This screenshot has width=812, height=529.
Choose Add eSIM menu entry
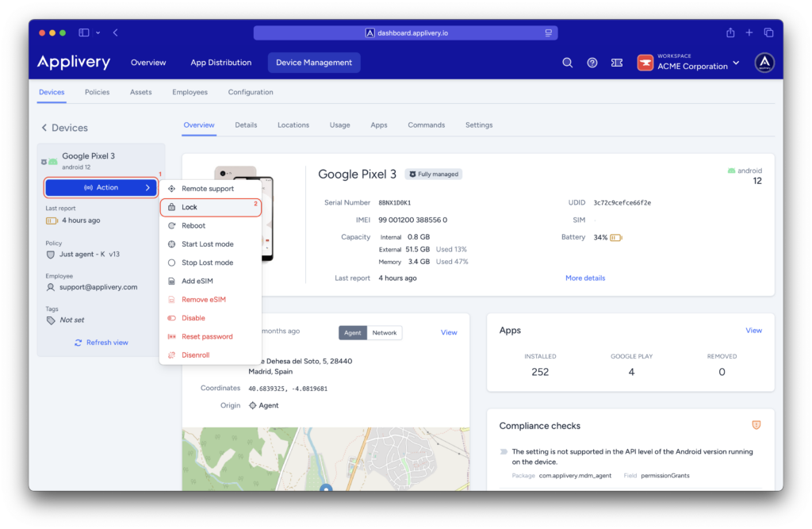210,282
